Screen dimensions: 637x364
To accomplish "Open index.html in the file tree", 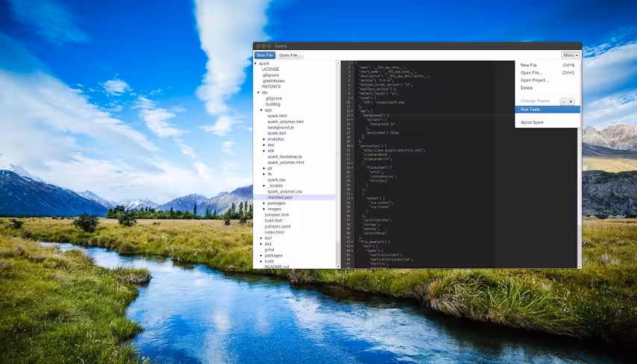I will [x=274, y=233].
